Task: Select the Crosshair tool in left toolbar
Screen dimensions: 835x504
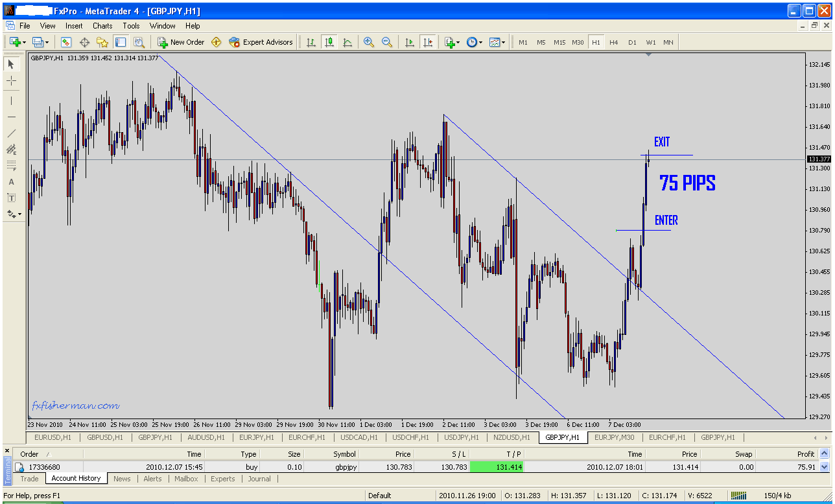Action: coord(12,80)
